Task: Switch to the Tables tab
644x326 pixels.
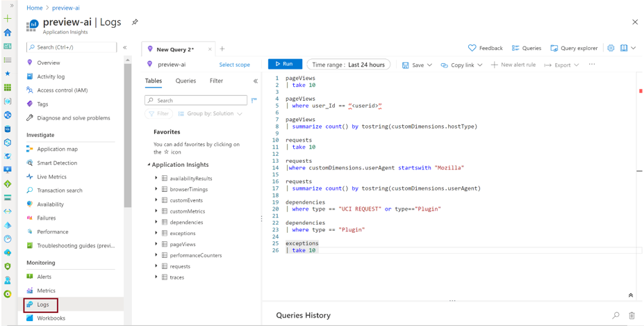Action: tap(154, 81)
